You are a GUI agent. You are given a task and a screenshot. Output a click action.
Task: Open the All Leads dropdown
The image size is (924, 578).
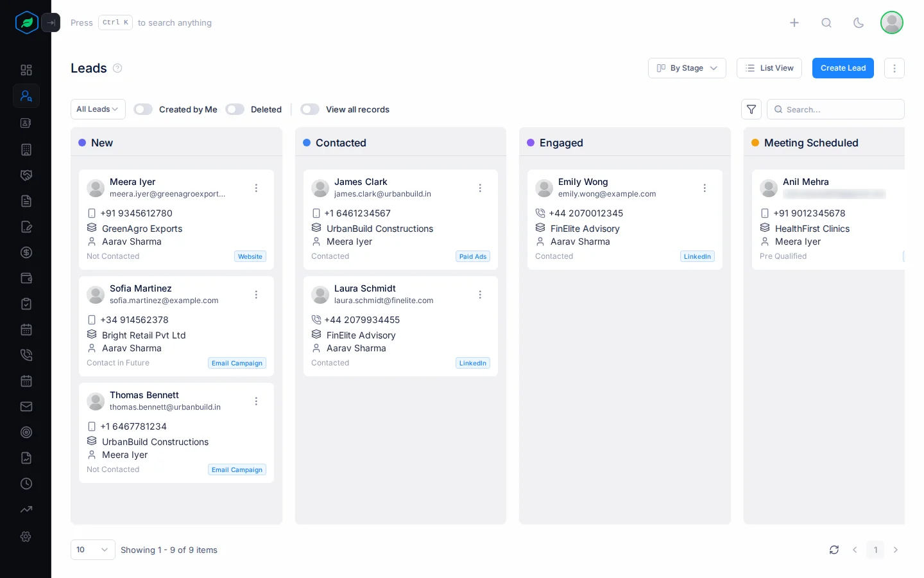click(x=98, y=109)
